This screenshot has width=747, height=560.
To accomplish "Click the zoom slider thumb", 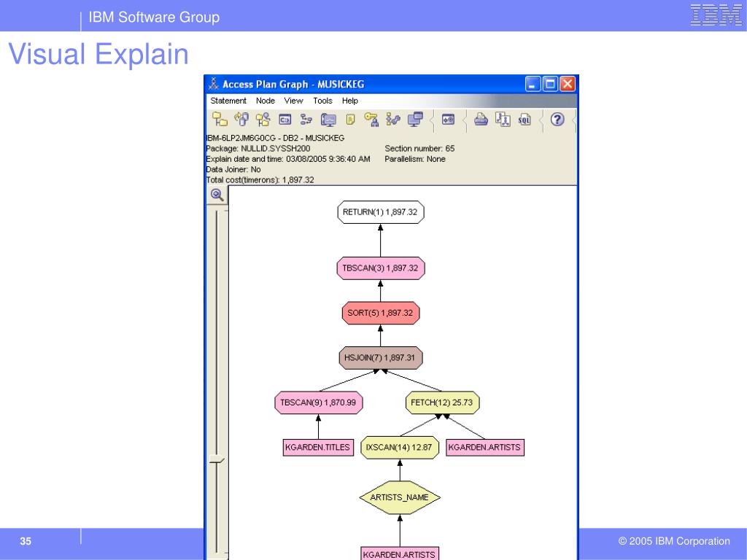I will coord(217,459).
